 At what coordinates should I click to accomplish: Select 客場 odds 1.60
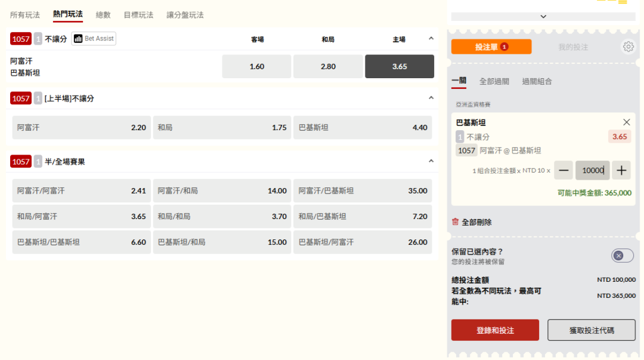click(256, 67)
